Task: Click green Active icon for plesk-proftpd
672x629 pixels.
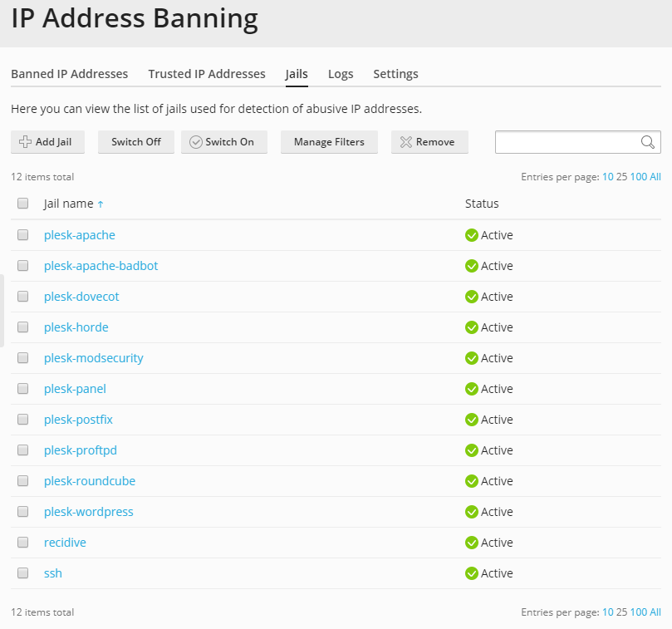Action: pyautogui.click(x=472, y=450)
